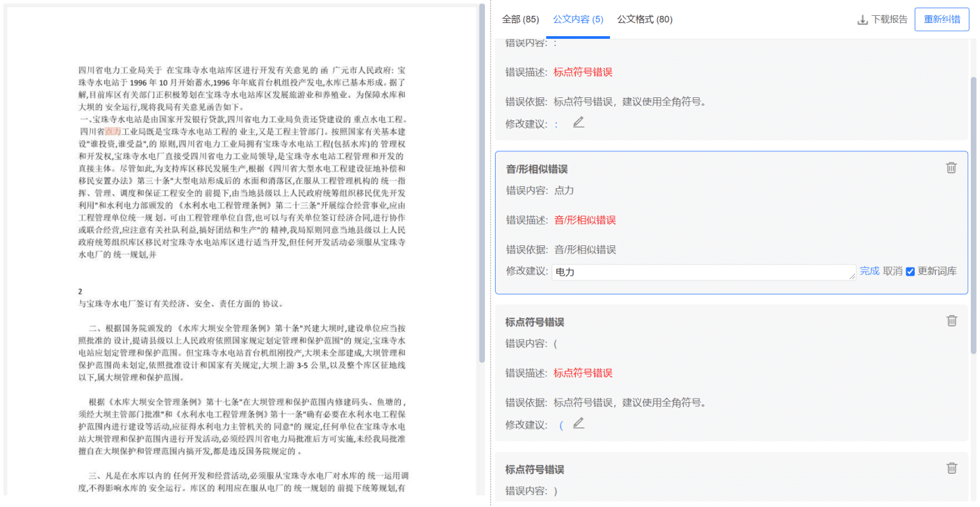The height and width of the screenshot is (507, 980).
Task: Click the red 标点符号错误 description in the first card
Action: pyautogui.click(x=583, y=72)
